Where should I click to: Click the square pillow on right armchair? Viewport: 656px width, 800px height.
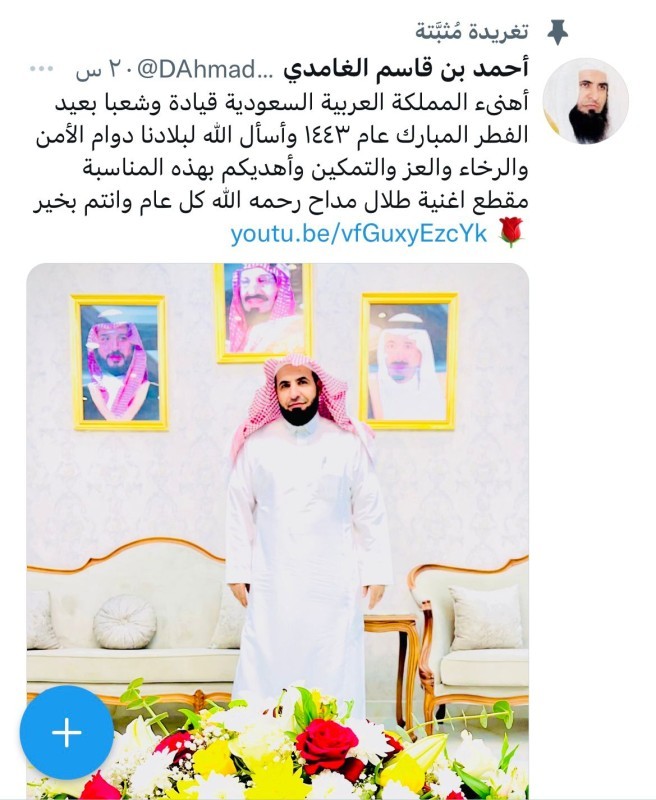click(486, 617)
